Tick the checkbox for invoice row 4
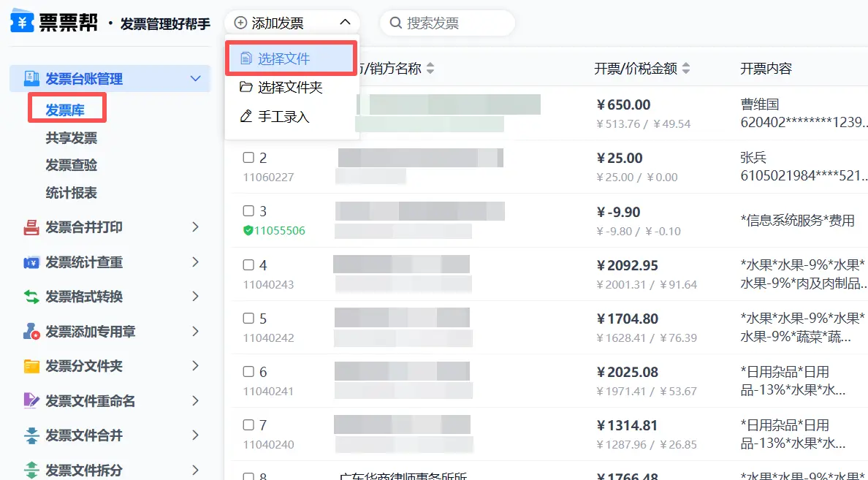Screen dimensions: 868x480 [x=248, y=265]
